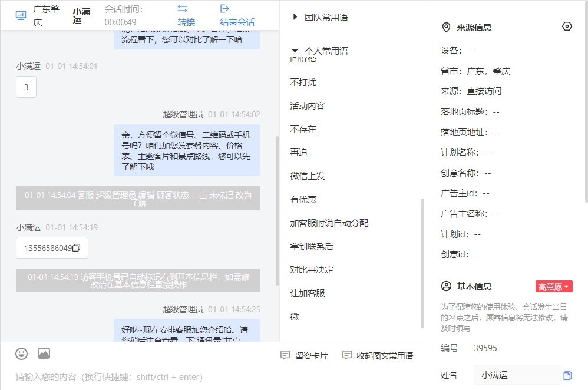The width and height of the screenshot is (588, 390).
Task: Select the quick phrase 不存在
Action: (303, 130)
